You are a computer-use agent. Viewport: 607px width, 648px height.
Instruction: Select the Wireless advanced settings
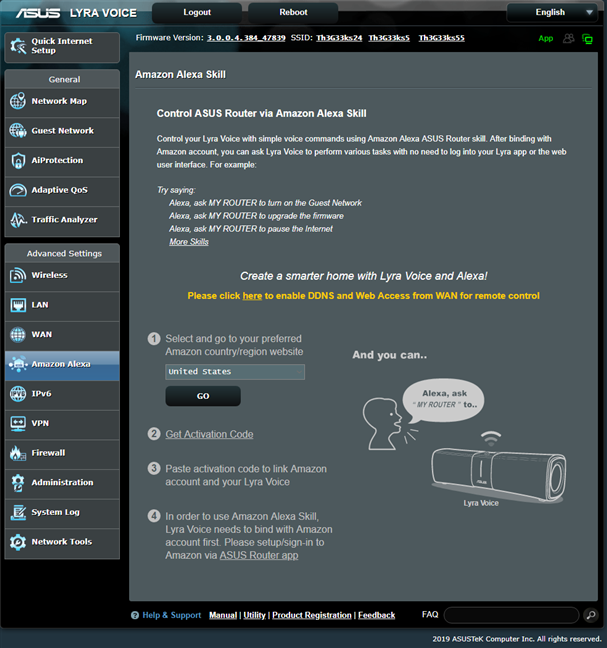click(x=62, y=276)
